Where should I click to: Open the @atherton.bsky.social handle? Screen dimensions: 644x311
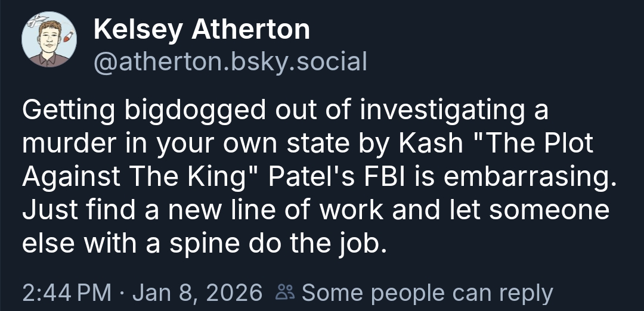pos(230,61)
